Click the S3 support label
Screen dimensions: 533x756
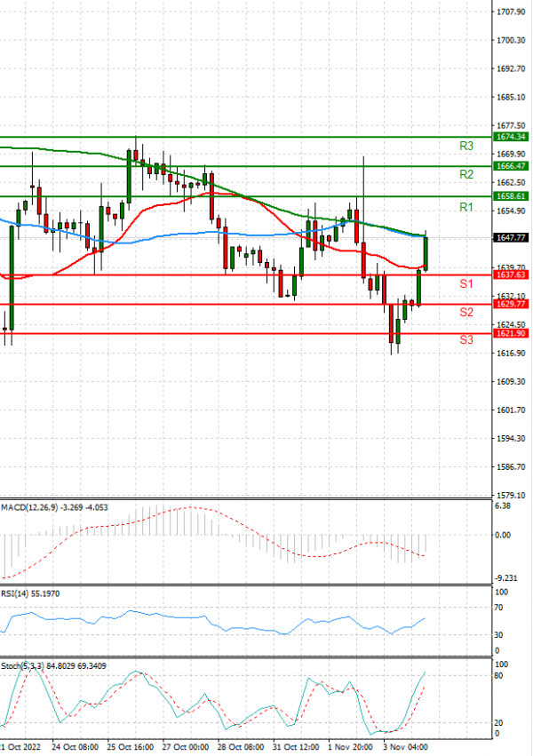click(466, 340)
